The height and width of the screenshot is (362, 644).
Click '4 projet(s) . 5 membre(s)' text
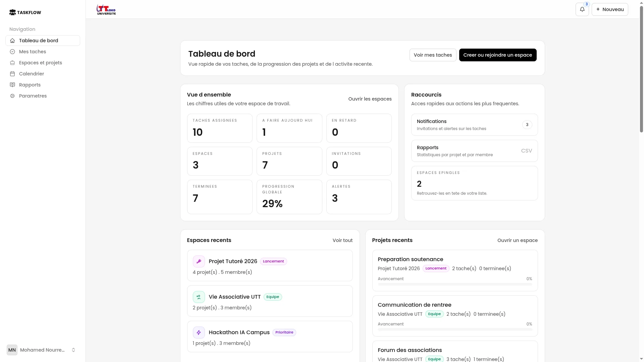222,272
